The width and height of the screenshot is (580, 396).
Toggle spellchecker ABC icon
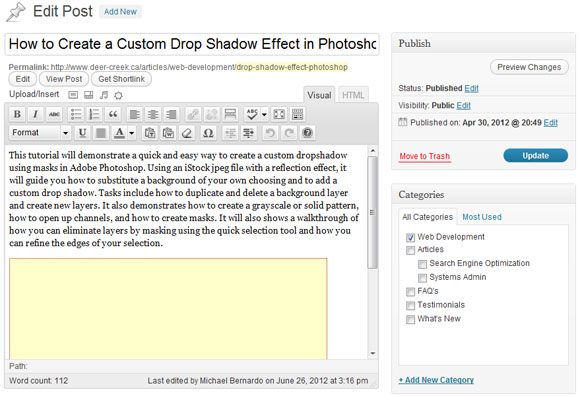[x=252, y=114]
